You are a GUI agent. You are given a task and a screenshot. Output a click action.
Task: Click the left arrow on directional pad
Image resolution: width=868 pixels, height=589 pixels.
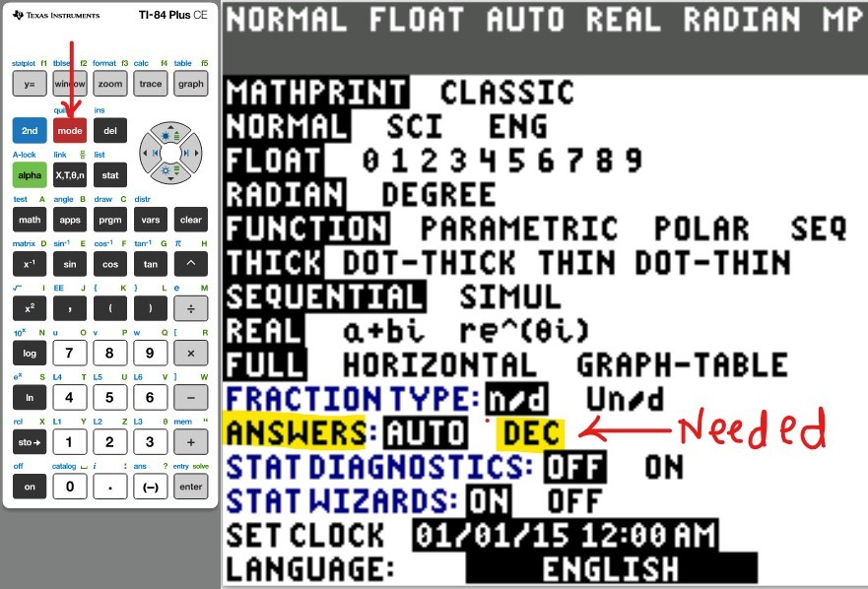(x=151, y=153)
